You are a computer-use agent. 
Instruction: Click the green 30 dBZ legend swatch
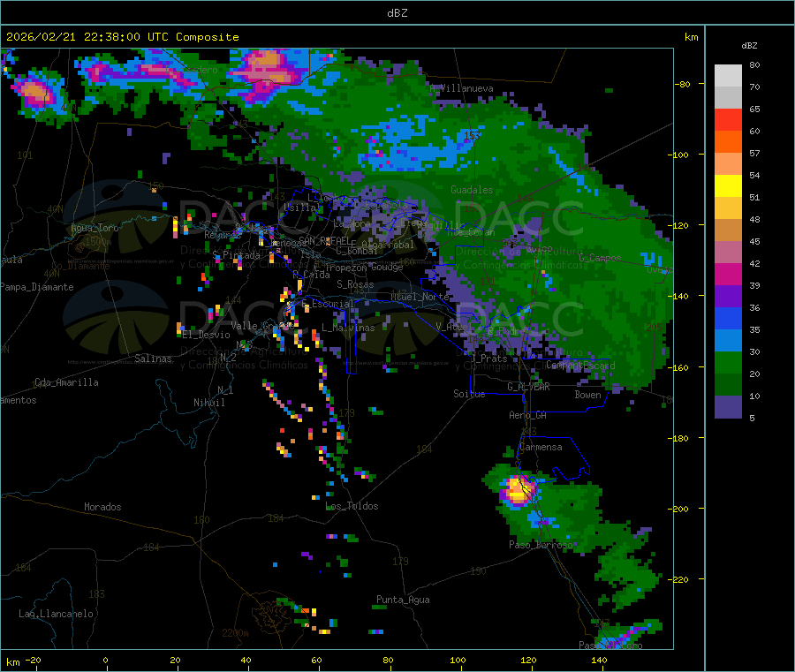click(x=728, y=362)
